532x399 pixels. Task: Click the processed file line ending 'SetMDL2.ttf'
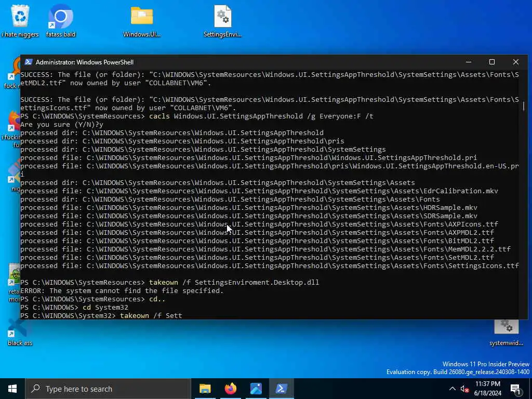pos(257,258)
